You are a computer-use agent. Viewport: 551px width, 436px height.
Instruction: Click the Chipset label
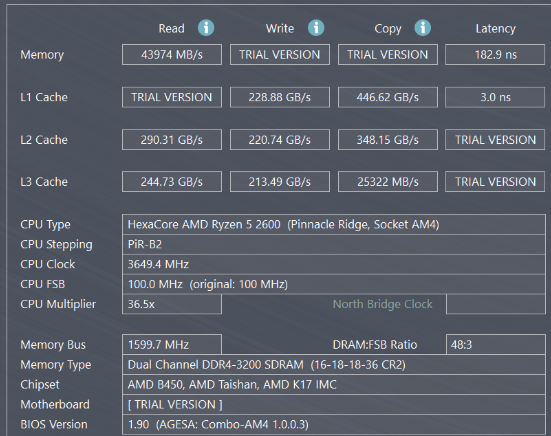pos(40,385)
